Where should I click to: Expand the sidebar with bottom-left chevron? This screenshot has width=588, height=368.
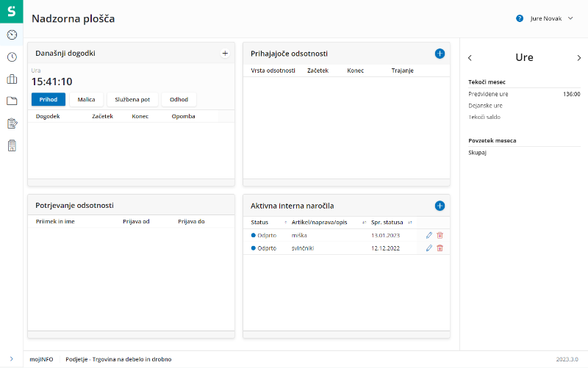click(x=12, y=358)
